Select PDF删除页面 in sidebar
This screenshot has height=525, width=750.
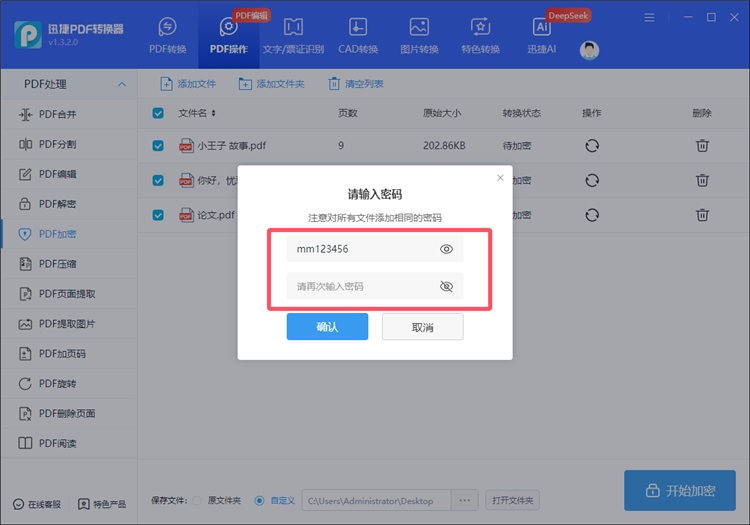pyautogui.click(x=69, y=414)
